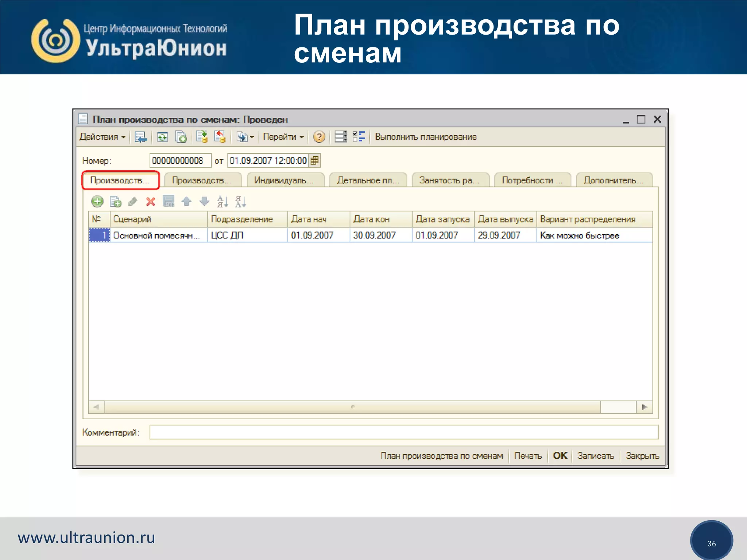Click copy row icon with green plus
Viewport: 747px width, 560px height.
point(115,202)
